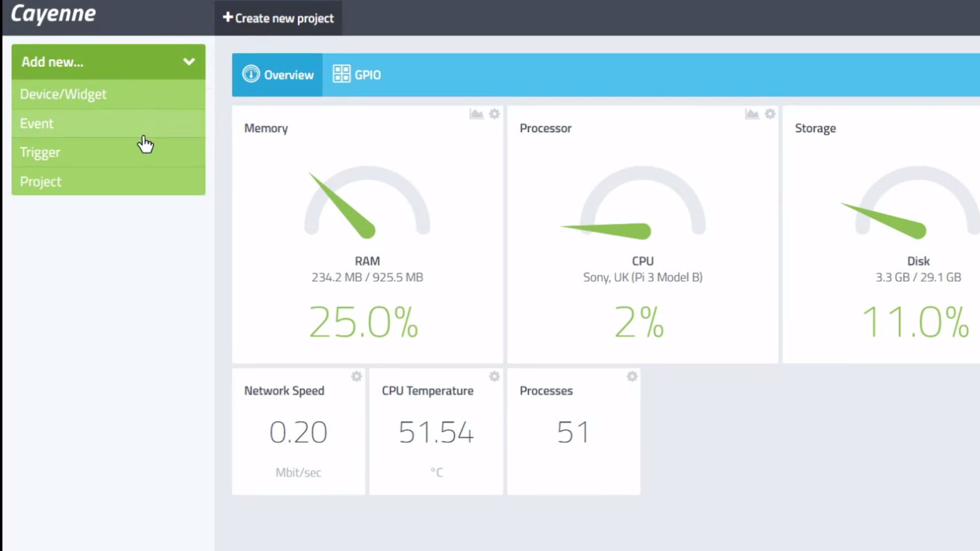980x551 pixels.
Task: Click the 3.3 GB / 29.1 GB text
Action: coord(918,278)
